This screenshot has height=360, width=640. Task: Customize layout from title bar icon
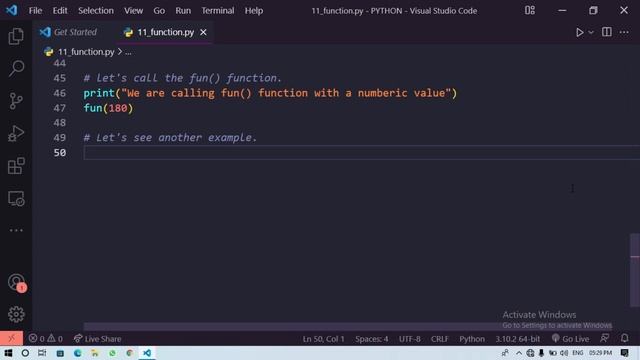530,10
